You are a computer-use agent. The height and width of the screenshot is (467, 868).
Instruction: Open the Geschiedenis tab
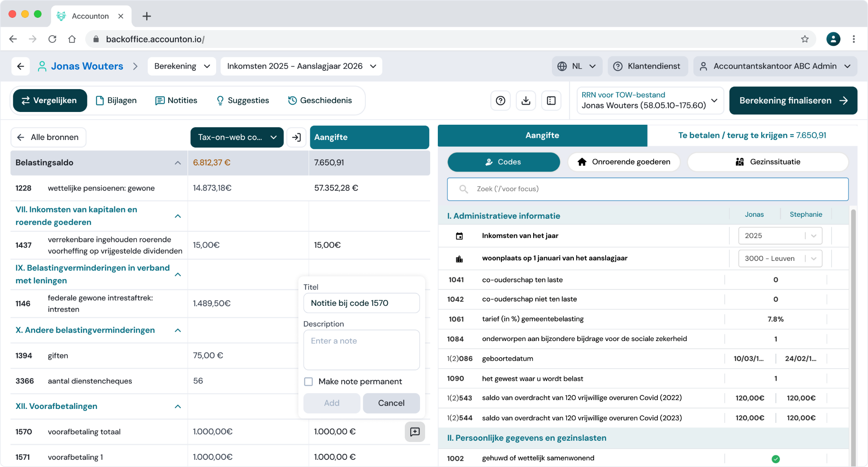320,101
